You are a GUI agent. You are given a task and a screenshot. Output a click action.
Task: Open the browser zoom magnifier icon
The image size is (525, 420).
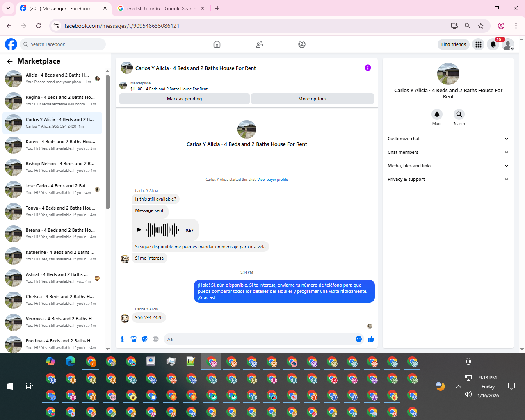(467, 26)
